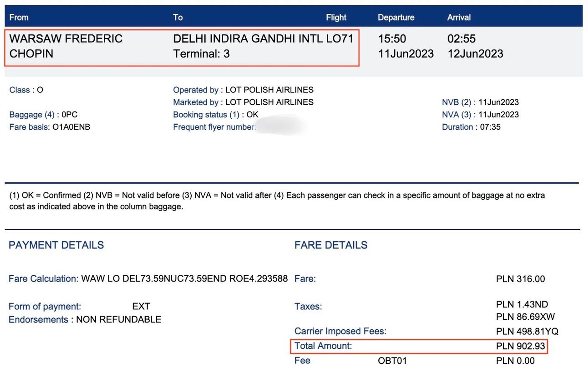Click the 15:50 departure time
The width and height of the screenshot is (588, 392).
point(392,39)
